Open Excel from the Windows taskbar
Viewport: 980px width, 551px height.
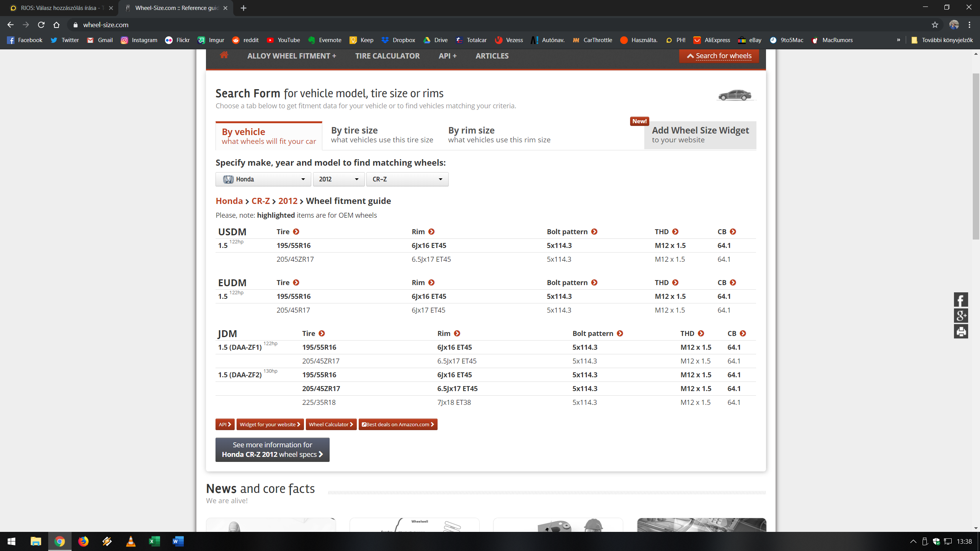click(x=154, y=541)
